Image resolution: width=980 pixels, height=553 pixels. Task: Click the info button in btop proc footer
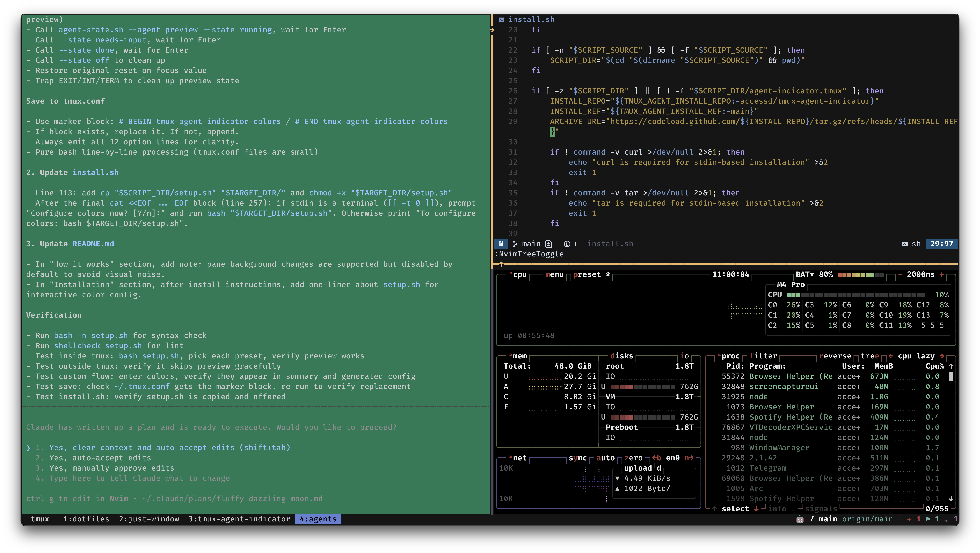point(777,509)
